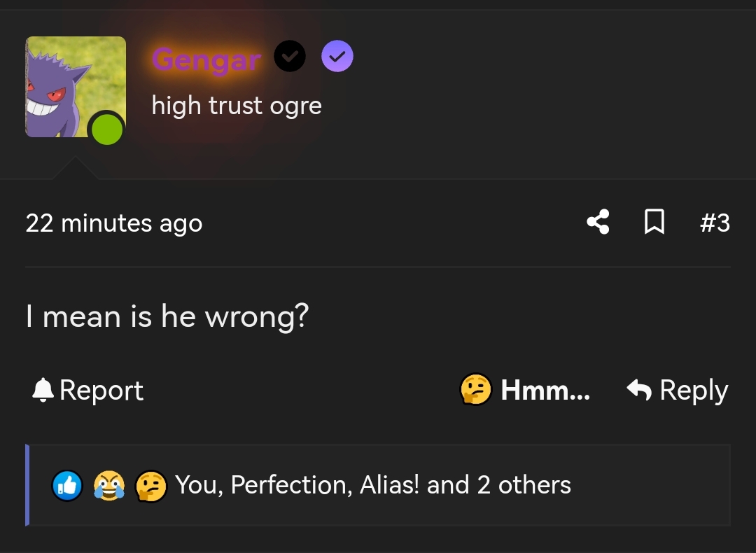Click Gengar's username

[x=206, y=59]
